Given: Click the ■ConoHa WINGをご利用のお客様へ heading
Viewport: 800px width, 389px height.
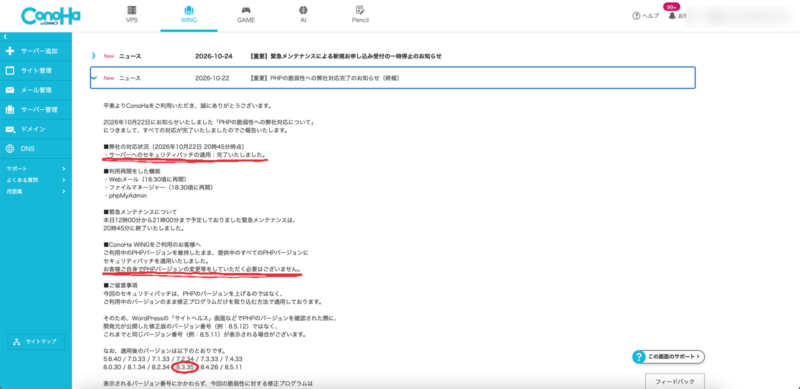Looking at the screenshot, I should 152,245.
